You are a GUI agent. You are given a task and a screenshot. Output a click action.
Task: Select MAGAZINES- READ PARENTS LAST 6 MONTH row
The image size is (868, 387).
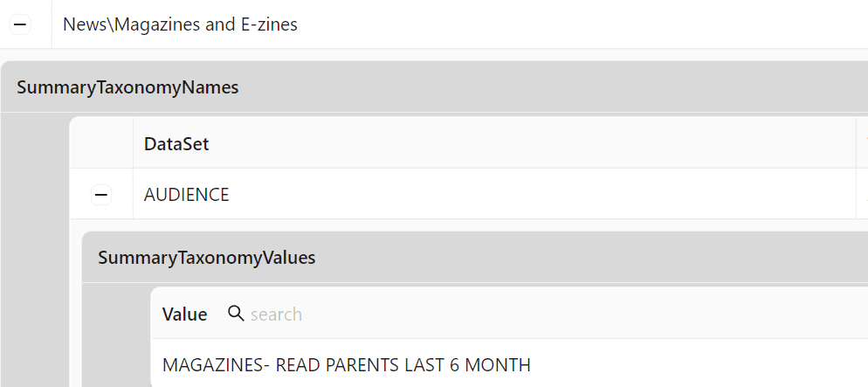click(510, 364)
